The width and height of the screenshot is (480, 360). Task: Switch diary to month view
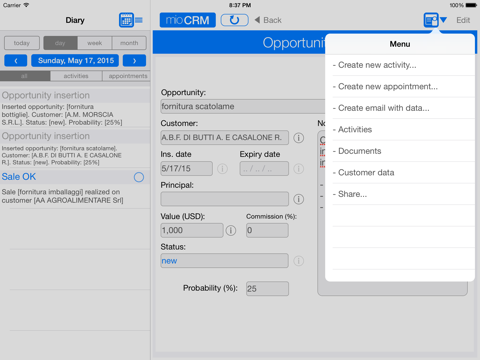point(129,43)
